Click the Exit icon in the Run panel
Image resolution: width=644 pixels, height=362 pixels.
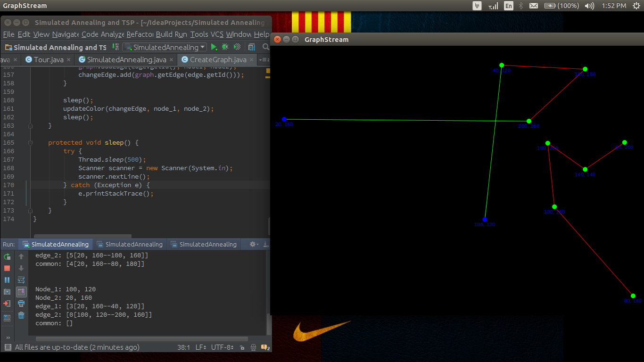click(7, 304)
